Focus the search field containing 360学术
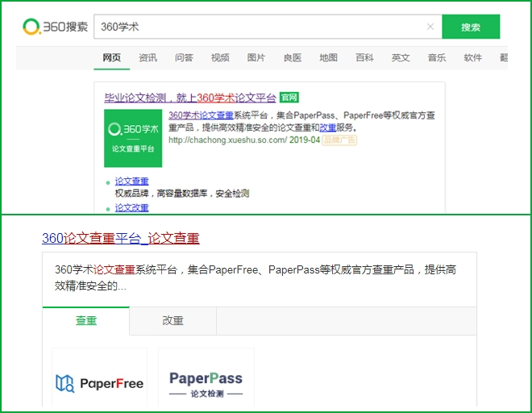 (x=258, y=27)
